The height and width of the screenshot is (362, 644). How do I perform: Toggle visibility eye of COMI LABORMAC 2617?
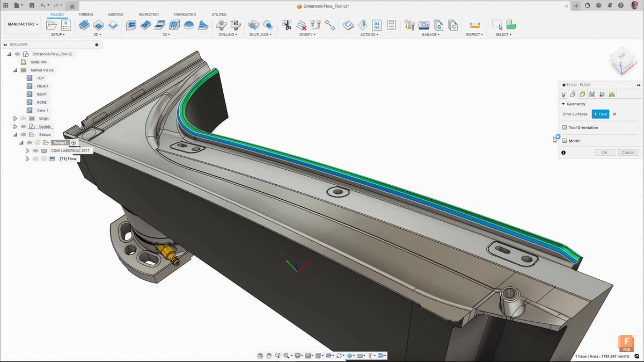[x=35, y=151]
